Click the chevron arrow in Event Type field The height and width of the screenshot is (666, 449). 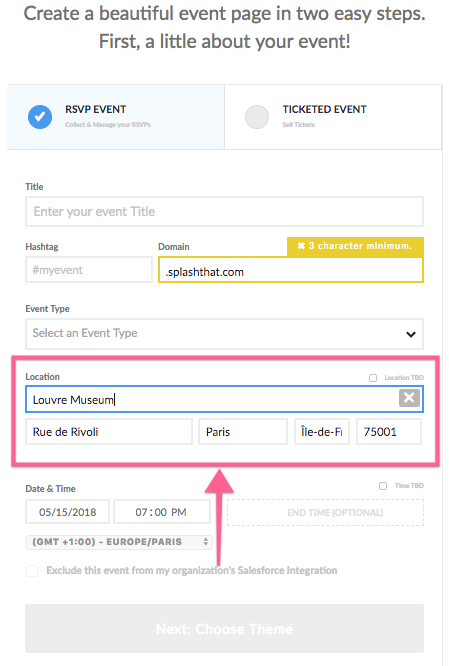point(411,334)
